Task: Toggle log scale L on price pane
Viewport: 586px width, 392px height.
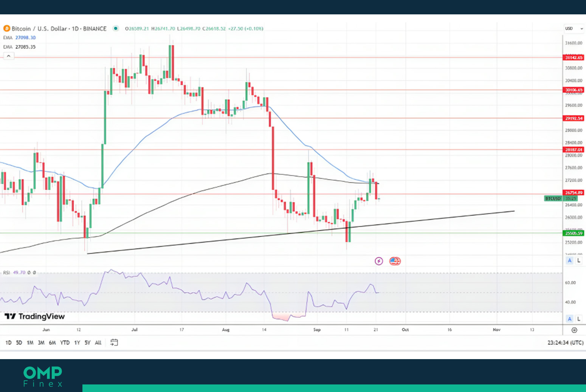Action: click(579, 260)
